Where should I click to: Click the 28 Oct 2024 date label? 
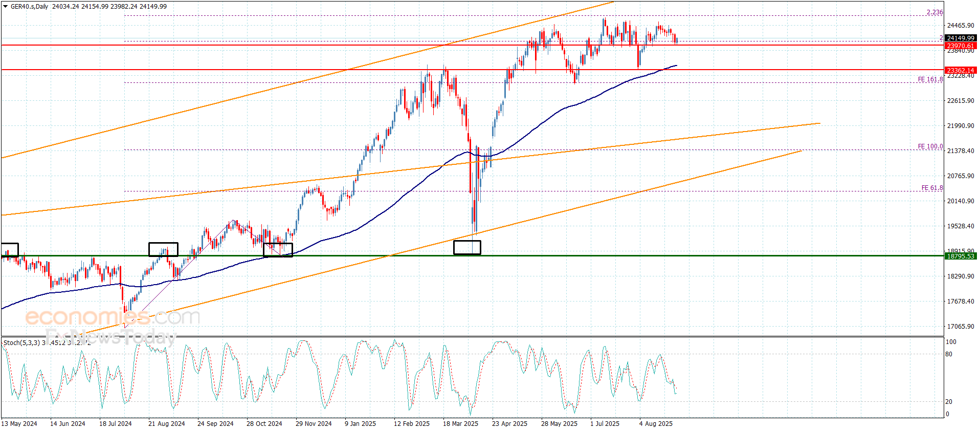point(264,424)
